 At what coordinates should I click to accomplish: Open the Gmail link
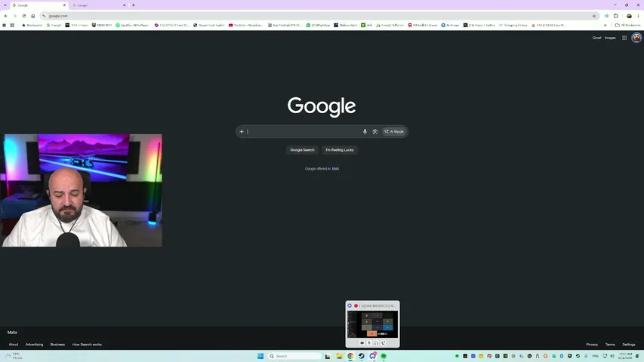tap(596, 38)
